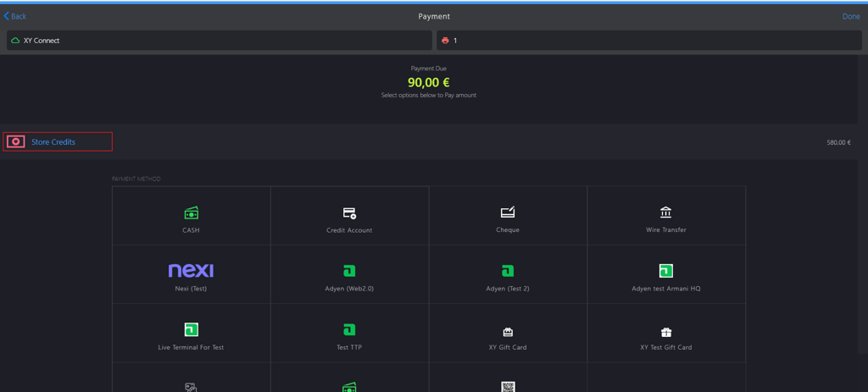Select the Nexi (Test) payment tile
868x392 pixels.
tap(191, 275)
